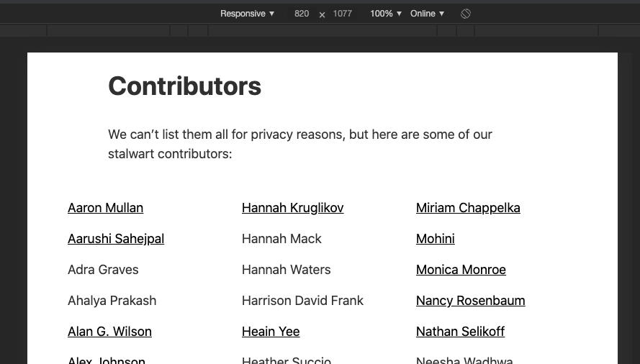Open the 100% zoom dropdown
Screen dimensions: 640x364
(x=386, y=14)
